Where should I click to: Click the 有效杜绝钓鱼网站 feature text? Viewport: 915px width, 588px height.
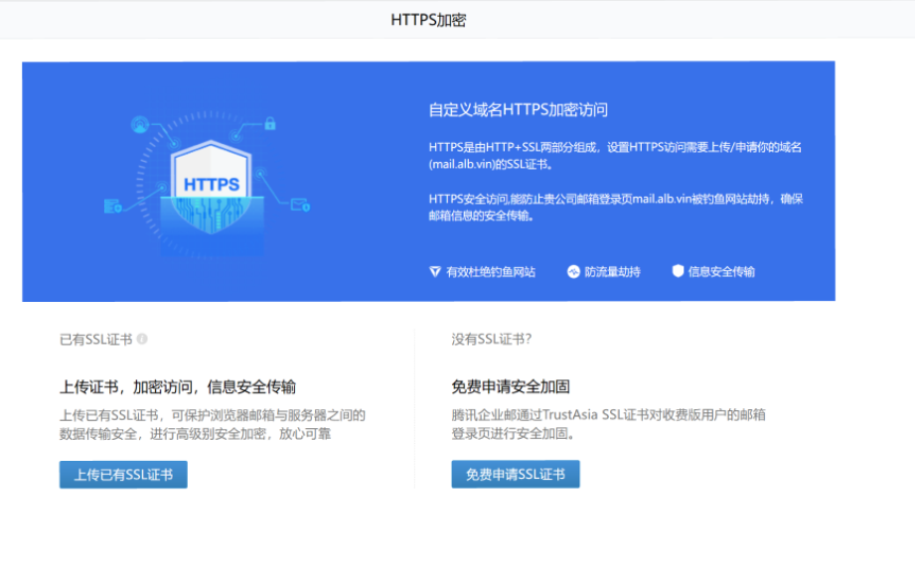[x=491, y=271]
